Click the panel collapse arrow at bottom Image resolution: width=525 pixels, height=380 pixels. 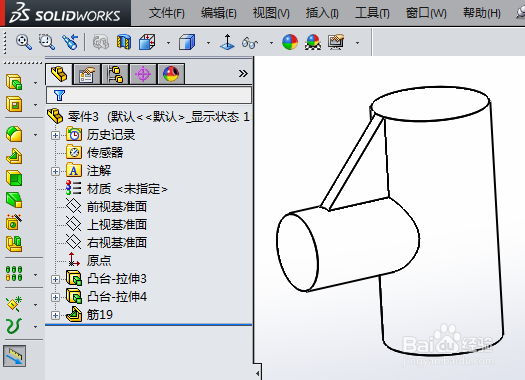[257, 373]
